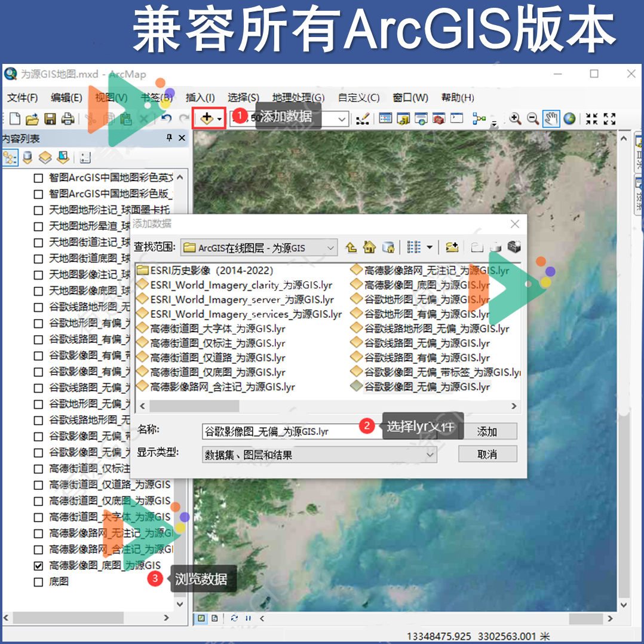Open the 插入(I) menu

[200, 98]
